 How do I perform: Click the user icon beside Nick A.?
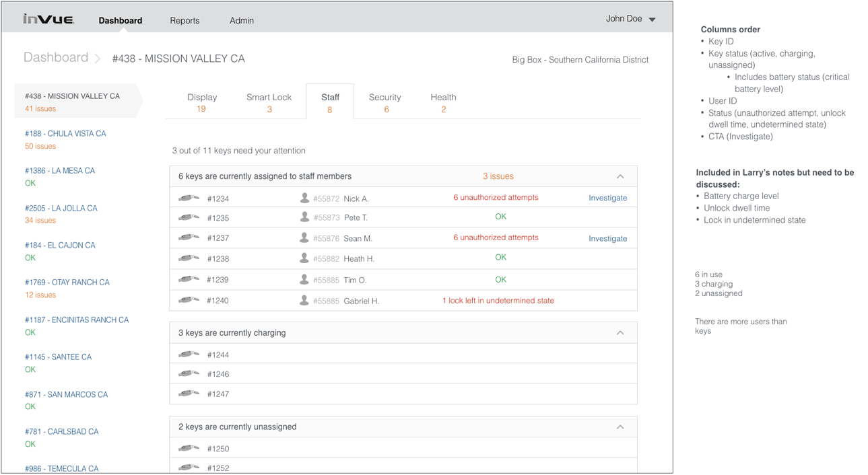point(304,198)
